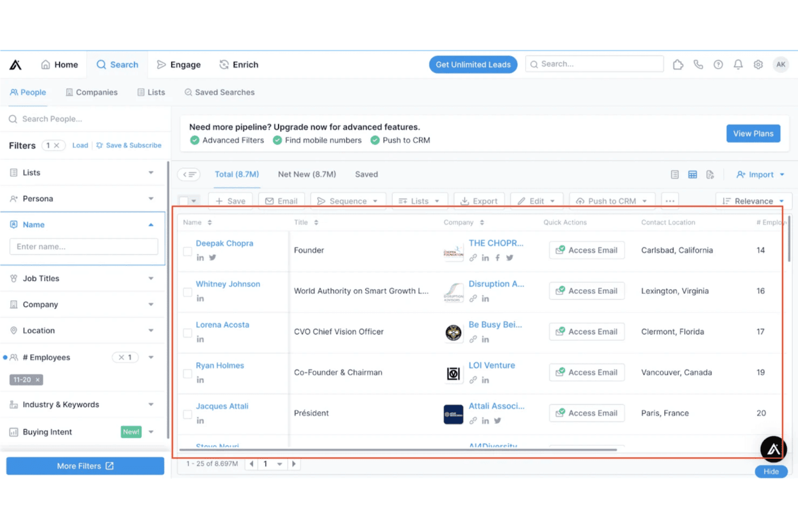Open LOI Venture company website link icon
798x532 pixels.
pyautogui.click(x=473, y=380)
